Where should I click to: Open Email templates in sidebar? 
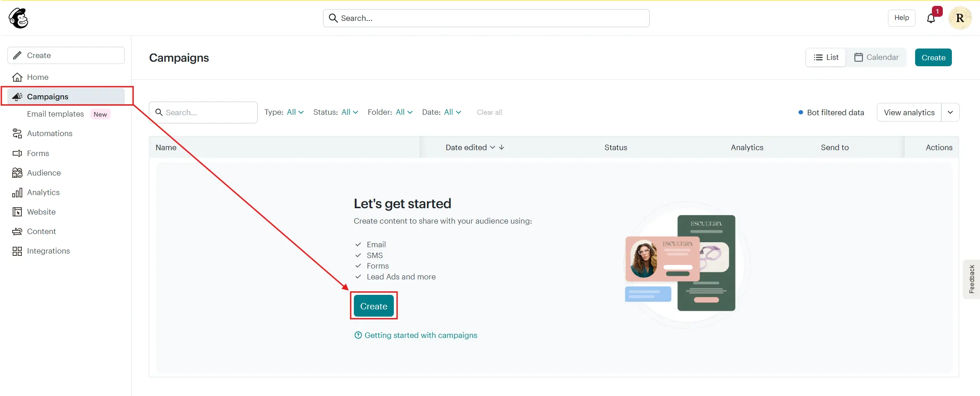pyautogui.click(x=55, y=114)
